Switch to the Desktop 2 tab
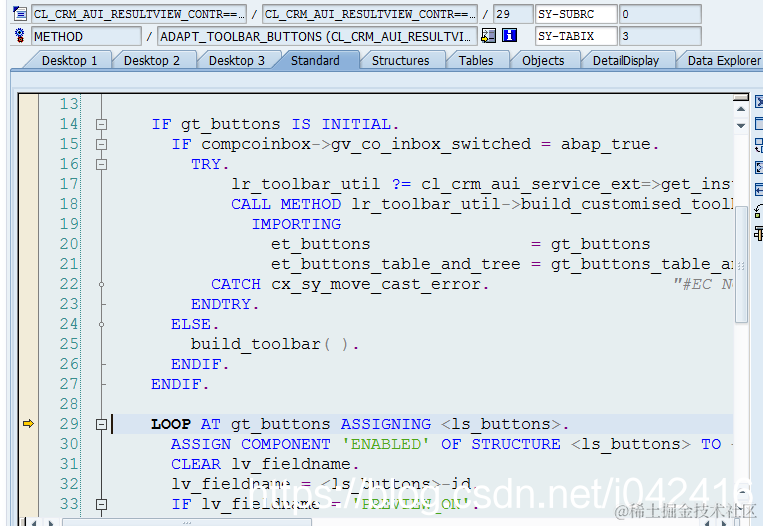This screenshot has height=526, width=763. [152, 60]
